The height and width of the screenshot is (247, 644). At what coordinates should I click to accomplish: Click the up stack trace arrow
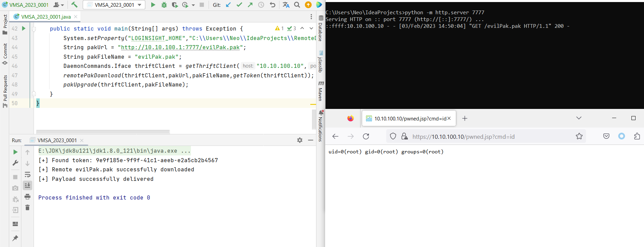27,152
